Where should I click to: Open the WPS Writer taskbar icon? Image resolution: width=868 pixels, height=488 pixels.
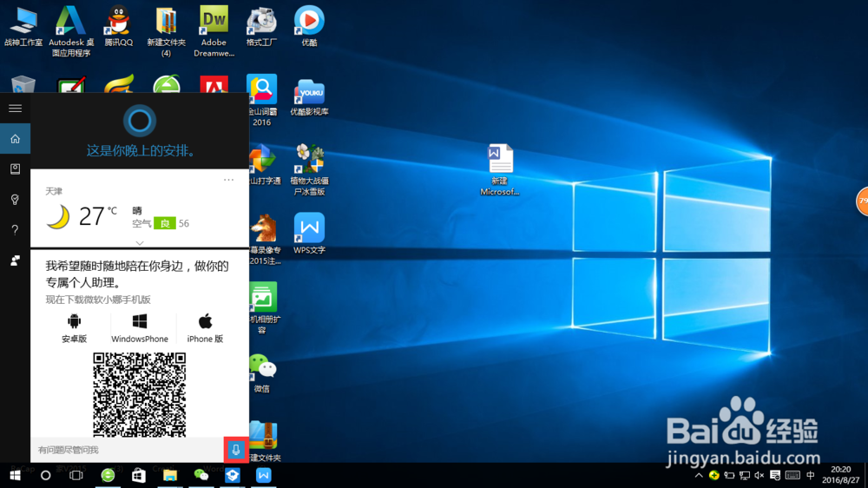point(264,475)
